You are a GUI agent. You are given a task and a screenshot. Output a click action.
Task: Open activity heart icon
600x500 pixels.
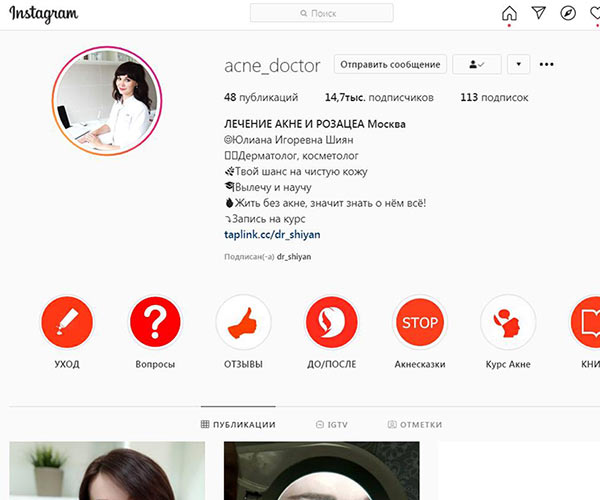595,13
